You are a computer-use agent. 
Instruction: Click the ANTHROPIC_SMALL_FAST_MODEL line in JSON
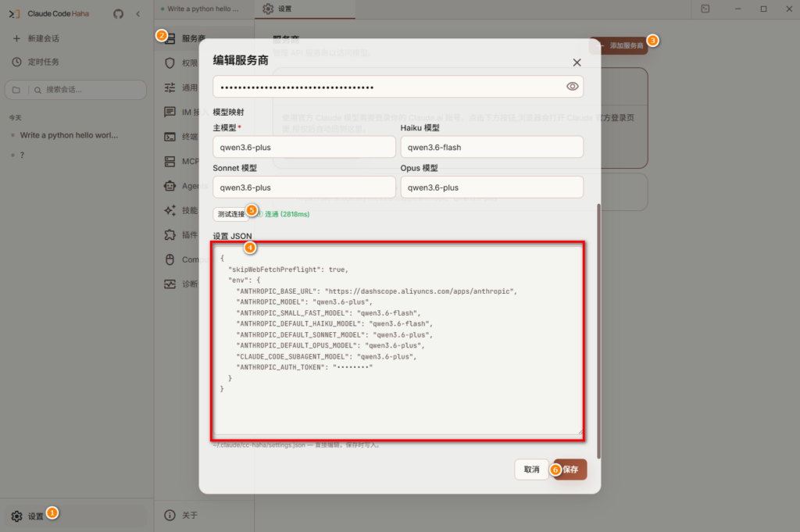point(328,313)
